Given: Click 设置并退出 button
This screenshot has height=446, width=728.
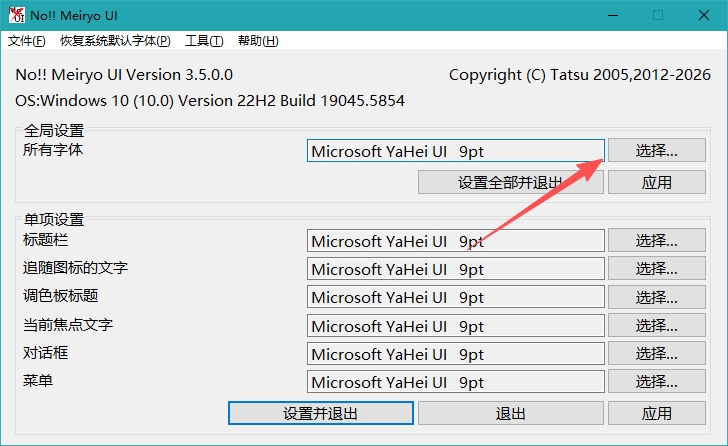Looking at the screenshot, I should pos(320,413).
